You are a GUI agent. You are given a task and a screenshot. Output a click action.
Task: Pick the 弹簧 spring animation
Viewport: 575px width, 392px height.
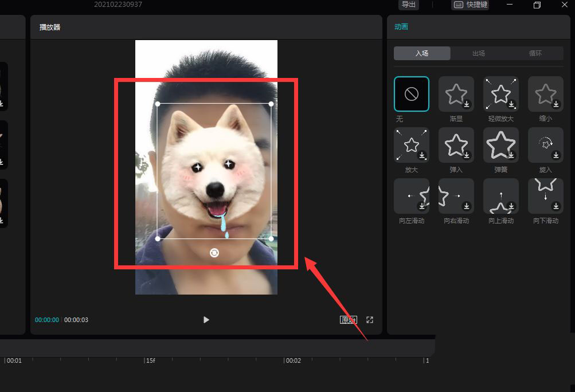coord(501,145)
